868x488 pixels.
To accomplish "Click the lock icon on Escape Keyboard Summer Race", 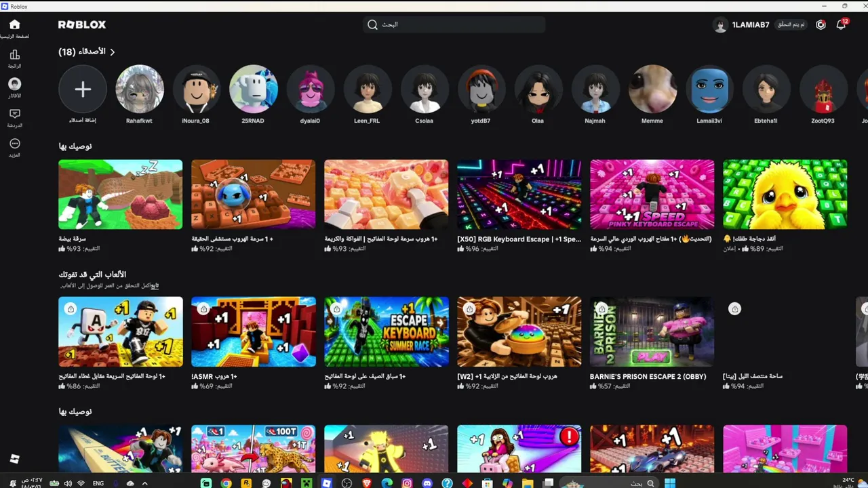I will [x=336, y=309].
